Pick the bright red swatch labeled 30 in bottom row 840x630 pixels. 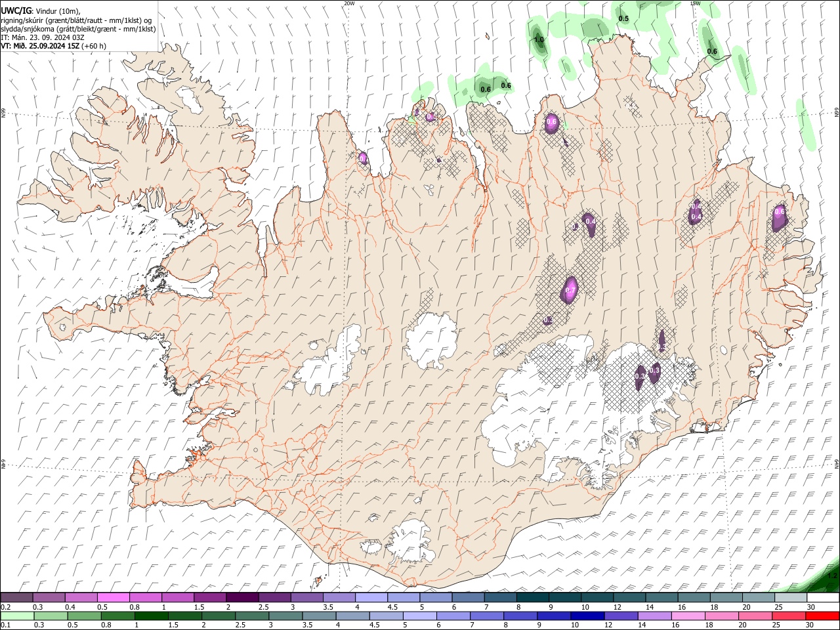822,616
